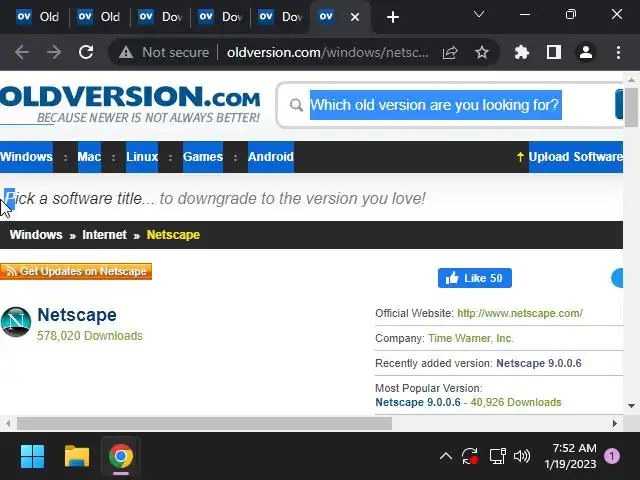Viewport: 640px width, 480px height.
Task: Click the Chrome taskbar icon
Action: [121, 456]
